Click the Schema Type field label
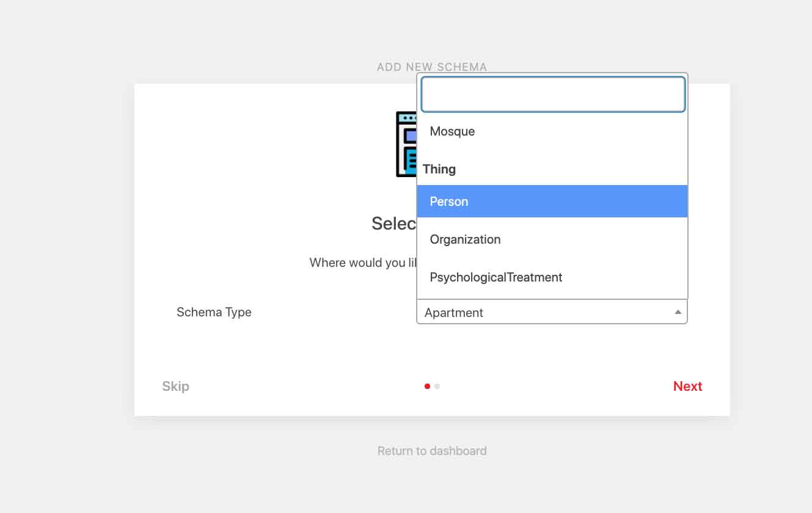The width and height of the screenshot is (812, 513). [x=214, y=312]
